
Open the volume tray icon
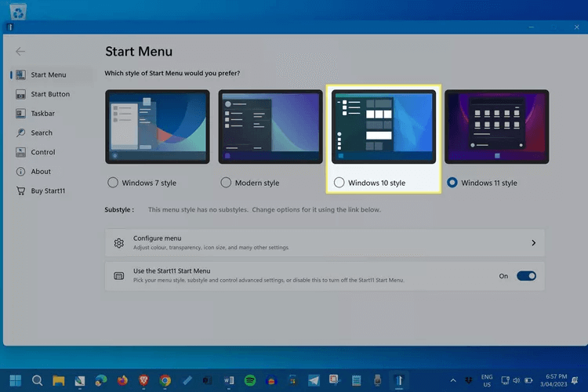(517, 380)
